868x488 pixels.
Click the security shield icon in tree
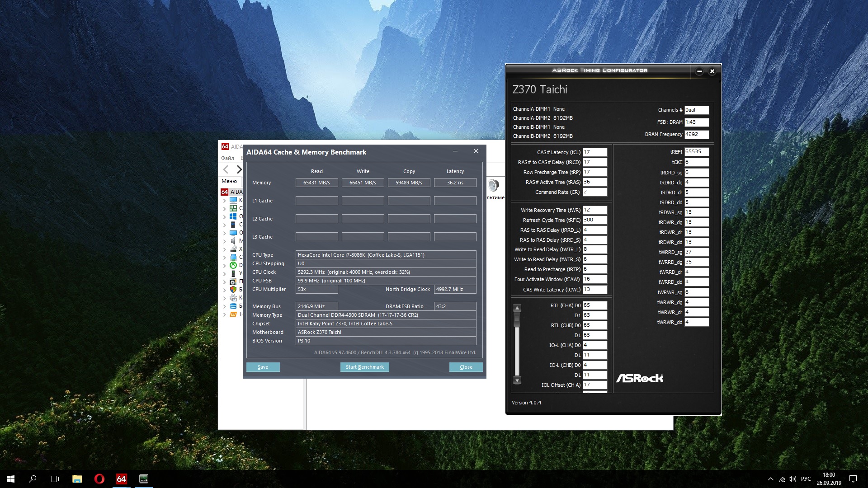233,290
